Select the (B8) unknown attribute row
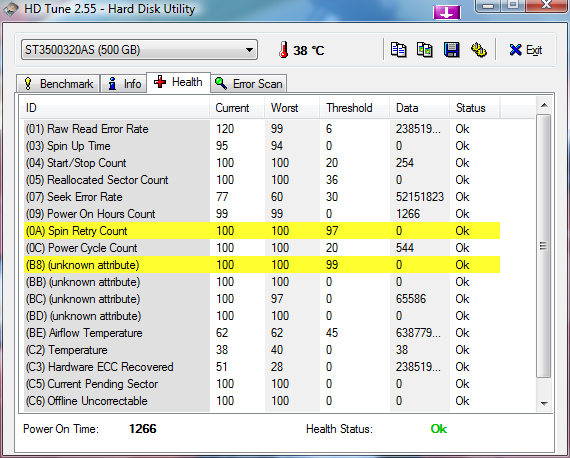 pyautogui.click(x=262, y=265)
